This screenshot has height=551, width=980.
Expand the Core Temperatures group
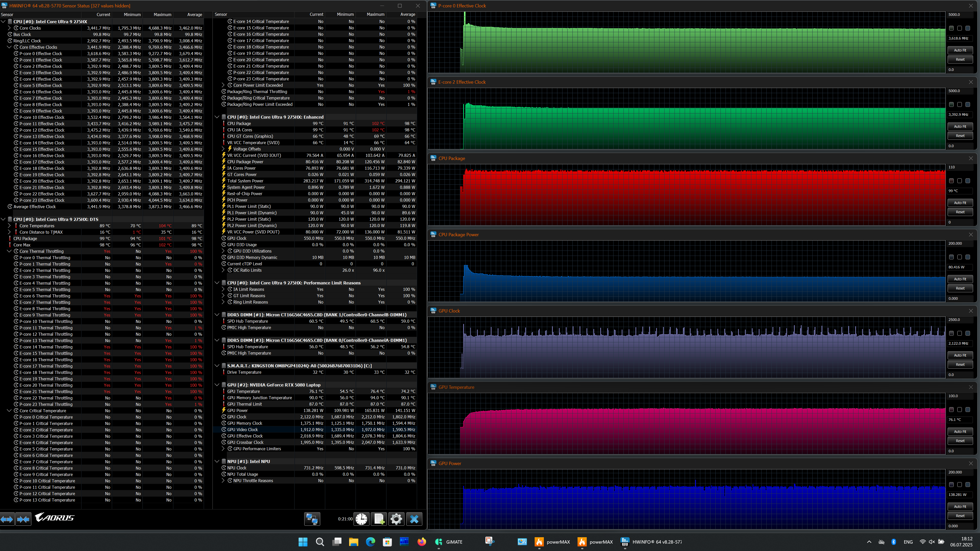[x=9, y=226]
